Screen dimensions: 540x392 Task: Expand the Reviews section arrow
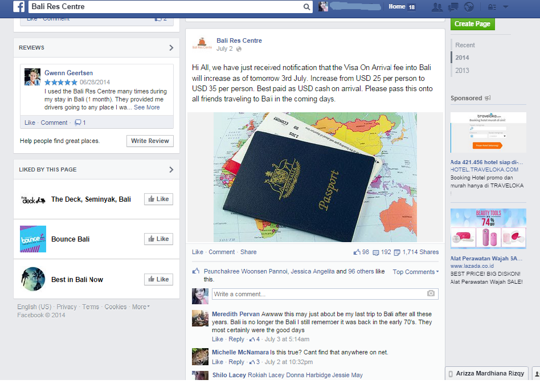pyautogui.click(x=171, y=48)
